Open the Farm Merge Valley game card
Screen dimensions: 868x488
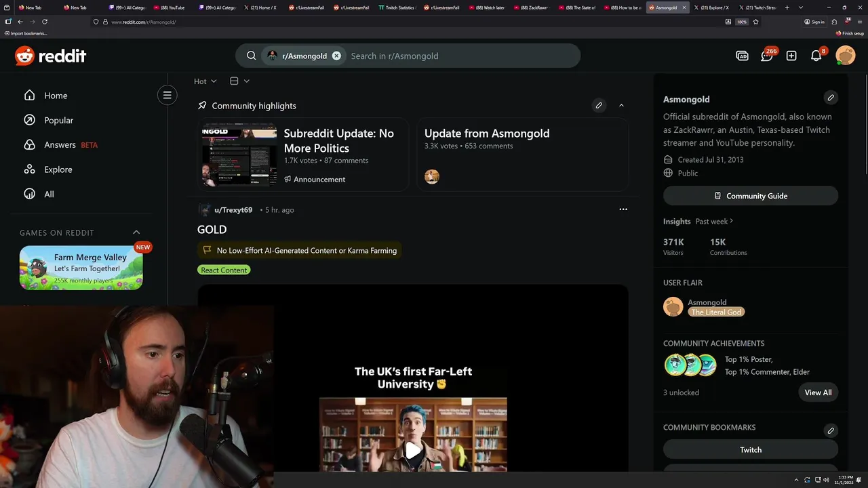point(81,268)
